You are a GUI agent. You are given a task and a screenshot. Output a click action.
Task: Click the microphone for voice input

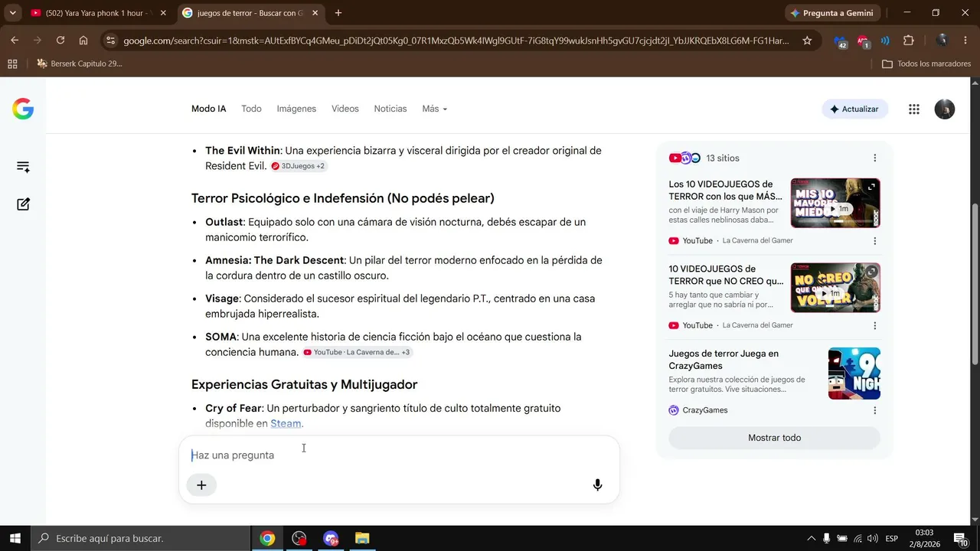pos(597,484)
